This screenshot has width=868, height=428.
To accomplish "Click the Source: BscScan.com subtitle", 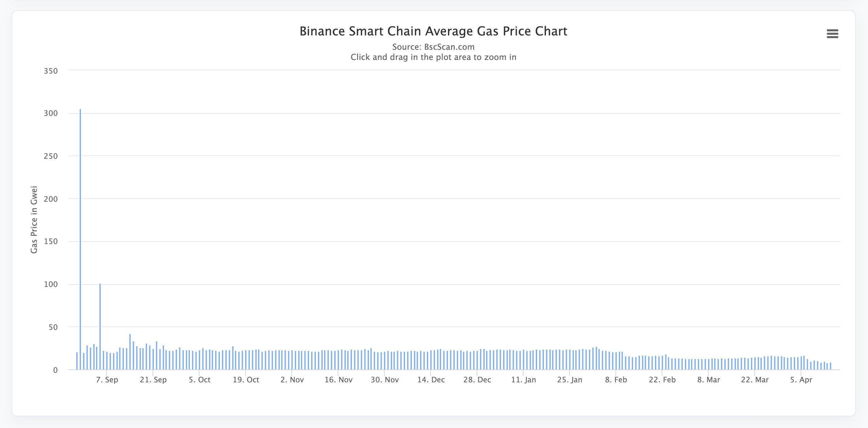I will (433, 47).
